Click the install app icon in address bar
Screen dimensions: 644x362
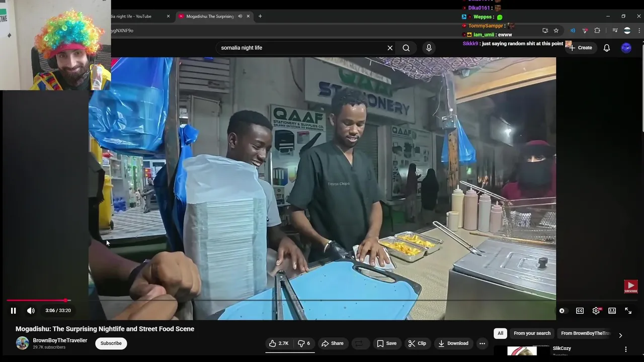(545, 31)
